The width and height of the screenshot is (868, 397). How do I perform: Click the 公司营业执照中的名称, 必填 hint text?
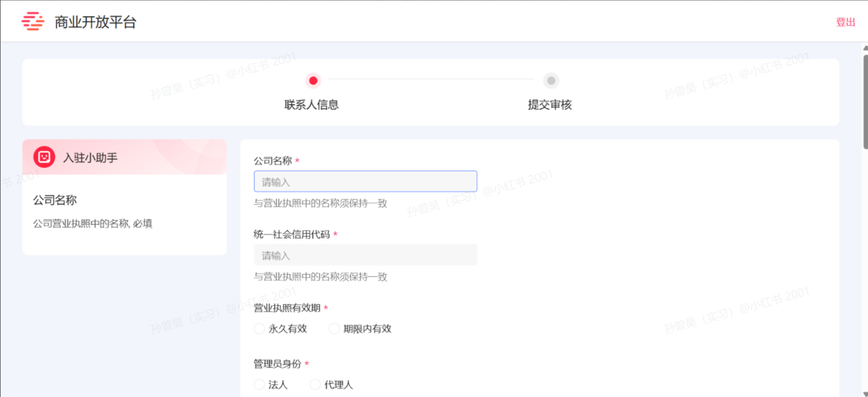[93, 224]
